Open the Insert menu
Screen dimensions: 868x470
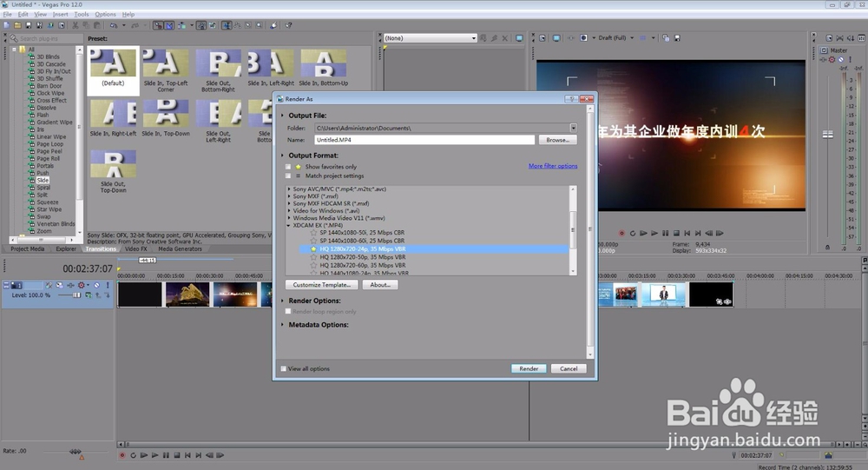[61, 15]
